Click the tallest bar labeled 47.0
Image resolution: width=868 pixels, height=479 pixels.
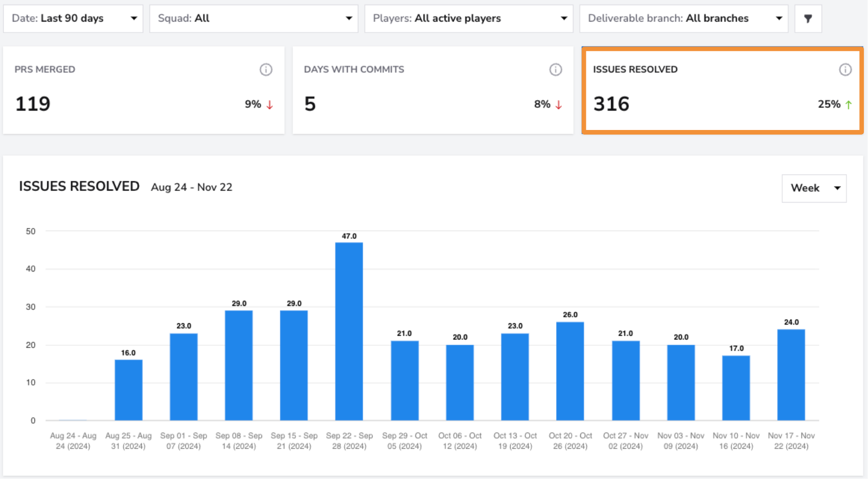coord(349,331)
